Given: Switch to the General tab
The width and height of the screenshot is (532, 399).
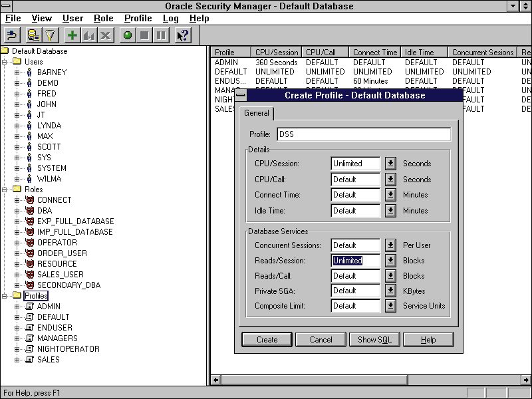Looking at the screenshot, I should [x=257, y=113].
